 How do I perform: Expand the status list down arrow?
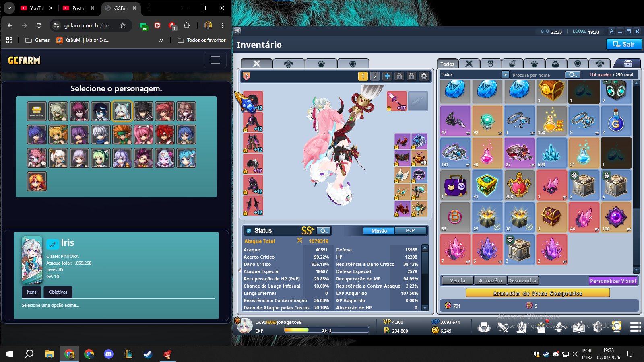[425, 308]
